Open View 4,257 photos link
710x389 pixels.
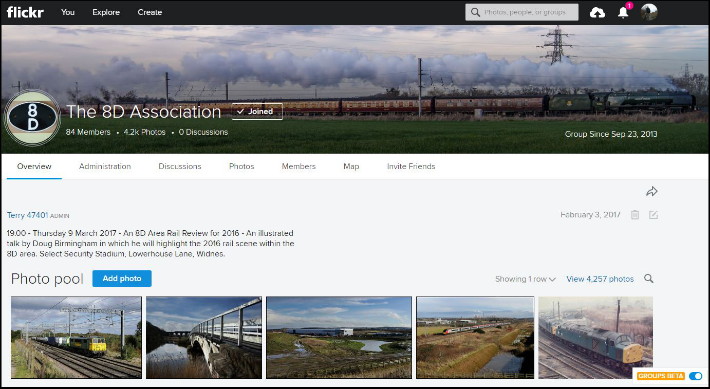point(600,279)
